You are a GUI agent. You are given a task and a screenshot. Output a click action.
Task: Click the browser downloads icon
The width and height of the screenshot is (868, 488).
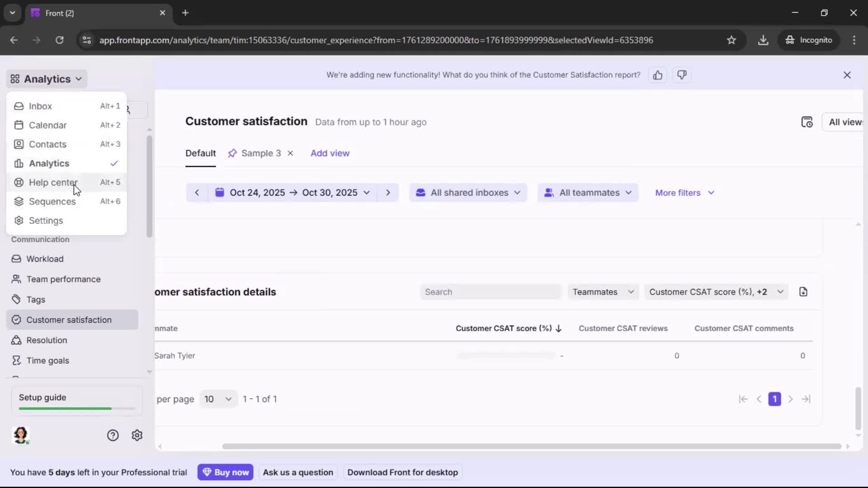point(764,40)
